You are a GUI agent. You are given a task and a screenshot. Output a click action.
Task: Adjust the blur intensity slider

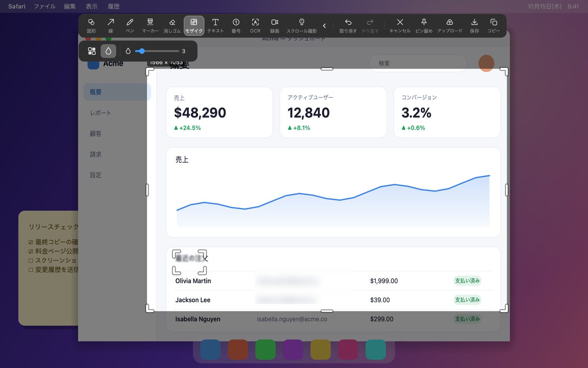157,51
